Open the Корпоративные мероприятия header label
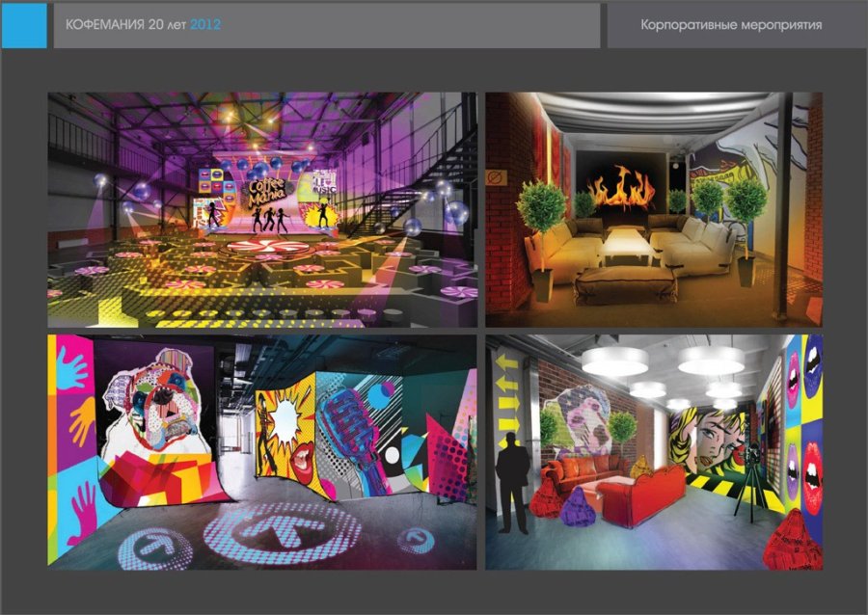This screenshot has height=615, width=868. pyautogui.click(x=731, y=25)
